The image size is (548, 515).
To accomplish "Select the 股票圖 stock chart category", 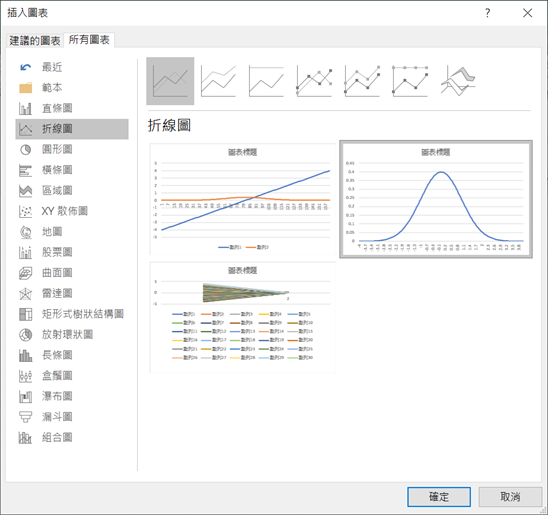I will [72, 252].
